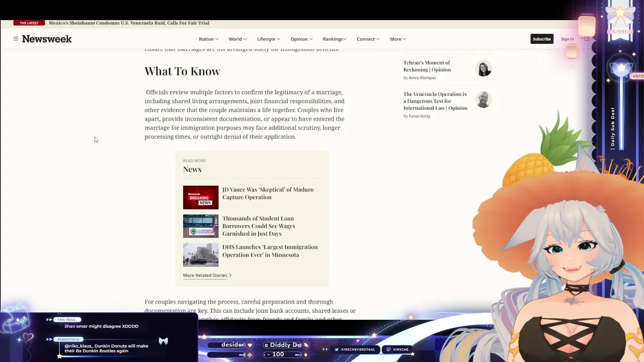Image resolution: width=644 pixels, height=362 pixels.
Task: Click paragraph starting 'Officials review multiple factors'
Action: [x=245, y=115]
